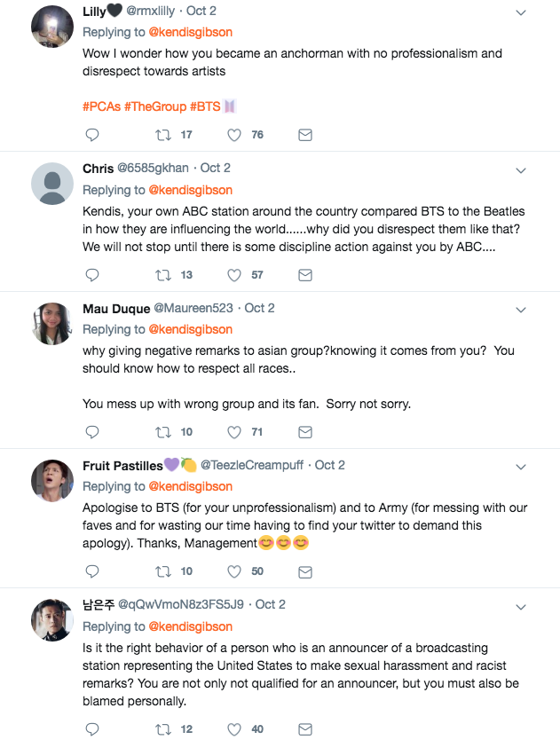Reply to Mau Duque's tweet
560x740 pixels.
92,432
